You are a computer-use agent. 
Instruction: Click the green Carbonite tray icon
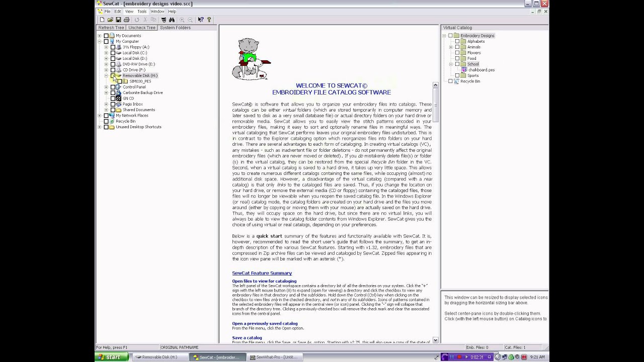point(511,357)
